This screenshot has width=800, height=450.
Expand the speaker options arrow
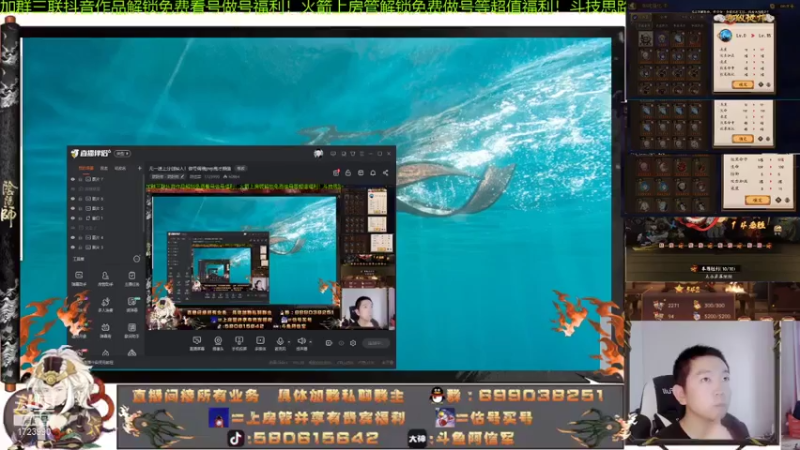[311, 342]
